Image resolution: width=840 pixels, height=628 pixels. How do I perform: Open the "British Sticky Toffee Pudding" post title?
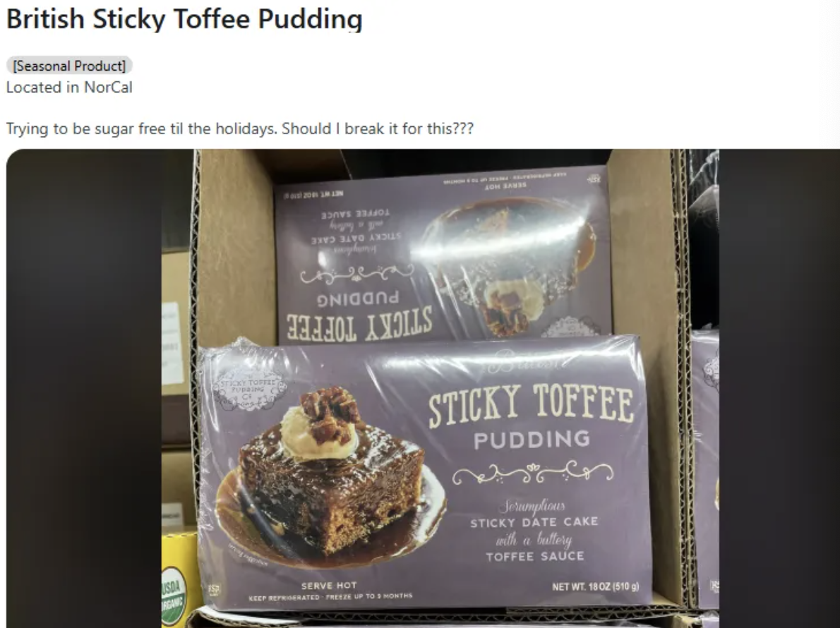coord(184,19)
